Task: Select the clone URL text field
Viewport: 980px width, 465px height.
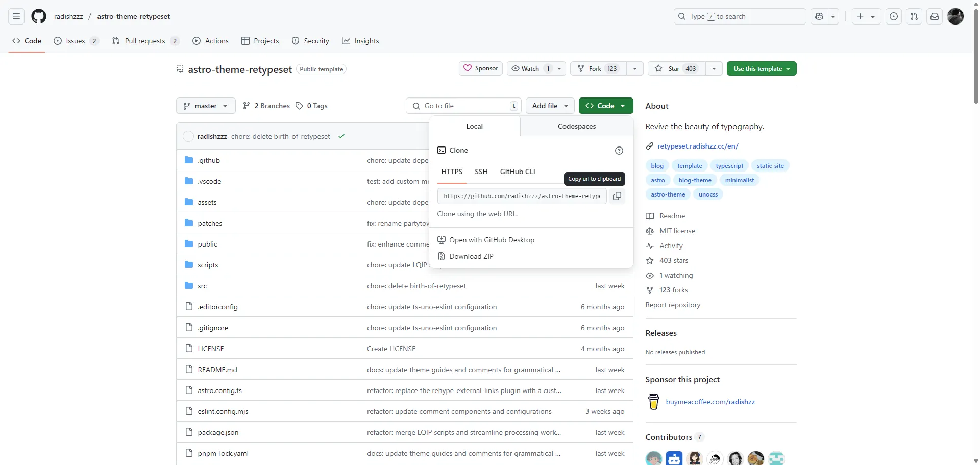Action: point(522,196)
